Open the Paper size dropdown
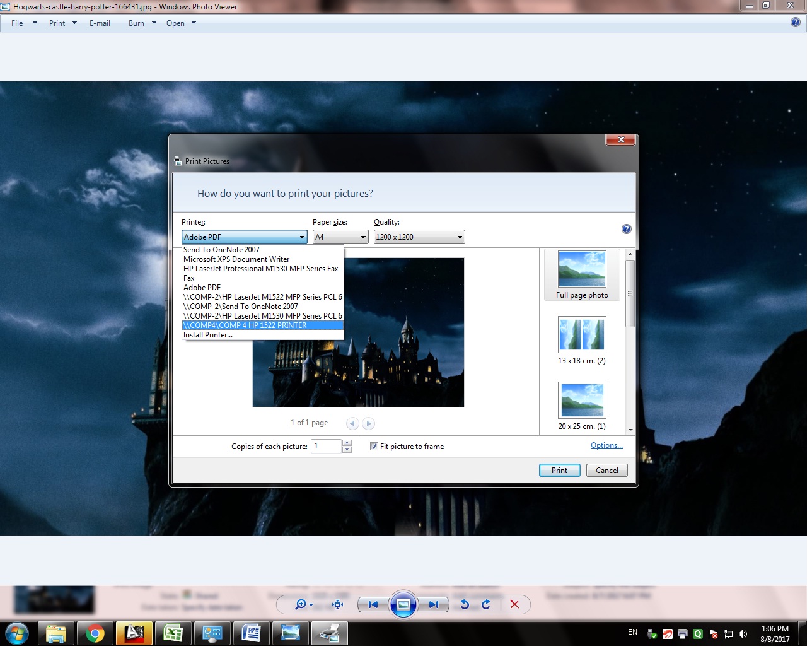The width and height of the screenshot is (812, 656). click(340, 237)
